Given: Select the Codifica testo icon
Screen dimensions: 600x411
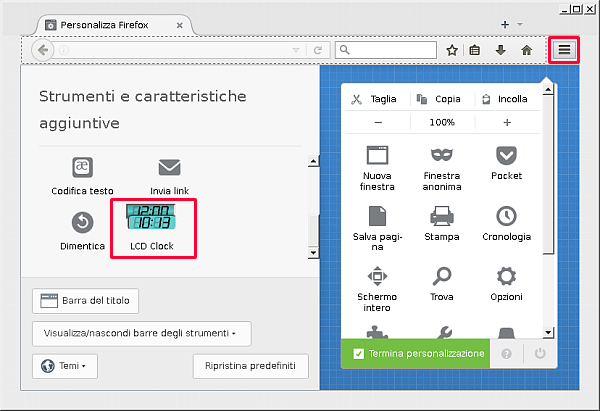Looking at the screenshot, I should coord(82,167).
